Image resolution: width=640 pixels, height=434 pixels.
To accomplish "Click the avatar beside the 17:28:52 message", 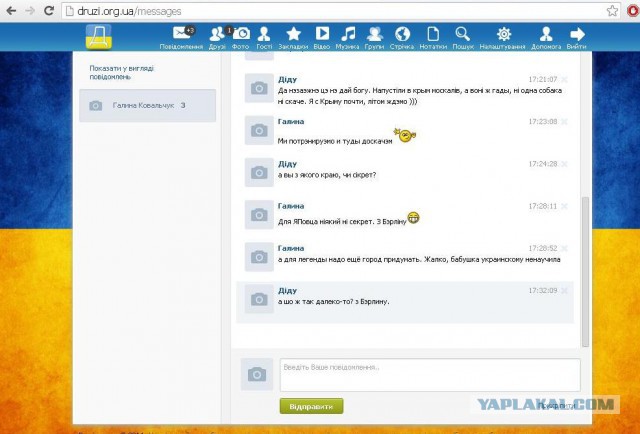I will [x=259, y=257].
